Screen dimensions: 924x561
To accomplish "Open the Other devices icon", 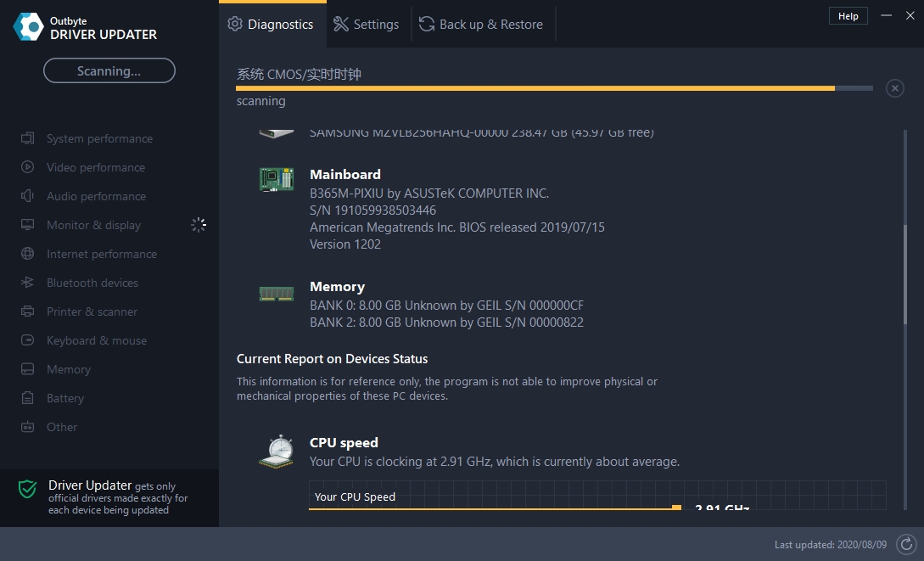I will pyautogui.click(x=28, y=427).
